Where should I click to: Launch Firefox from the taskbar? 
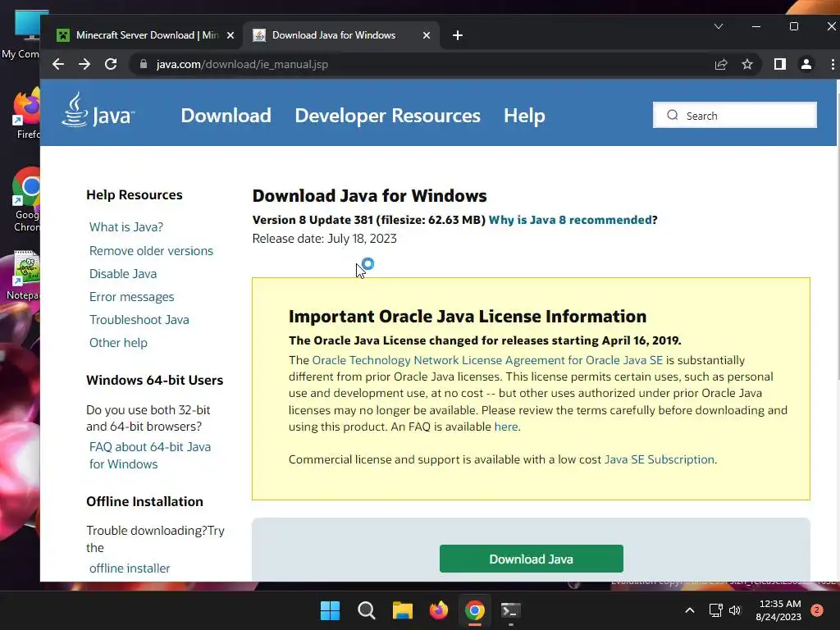[x=439, y=610]
